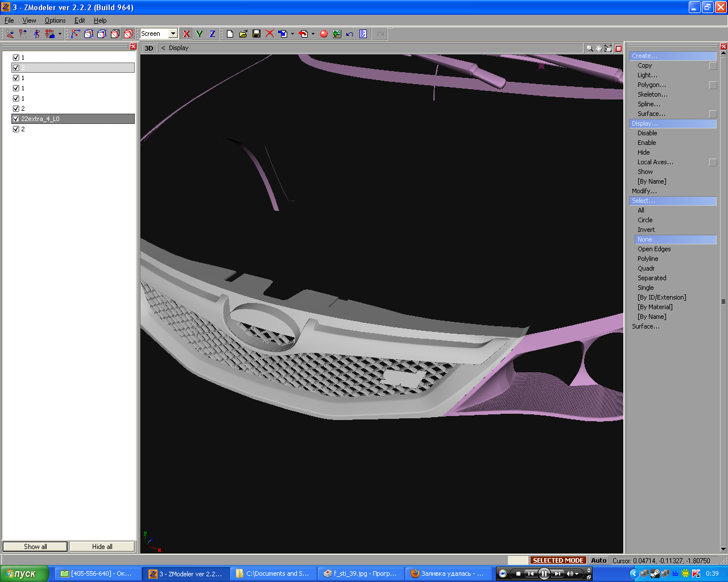This screenshot has width=728, height=582.
Task: Click the Open folder icon in toolbar
Action: (x=243, y=34)
